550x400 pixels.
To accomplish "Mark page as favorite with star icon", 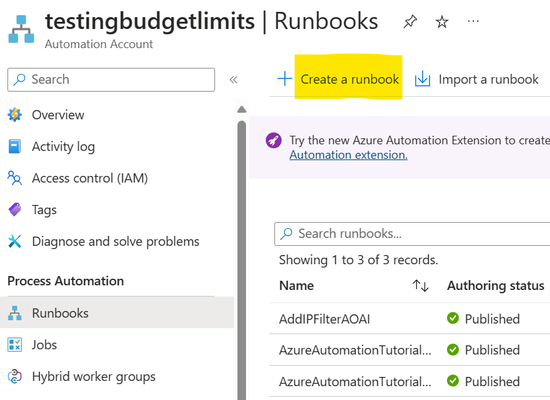I will (442, 22).
